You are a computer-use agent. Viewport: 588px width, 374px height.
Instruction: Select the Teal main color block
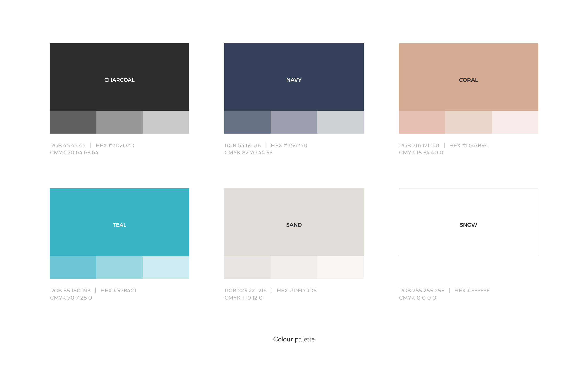[x=120, y=224]
